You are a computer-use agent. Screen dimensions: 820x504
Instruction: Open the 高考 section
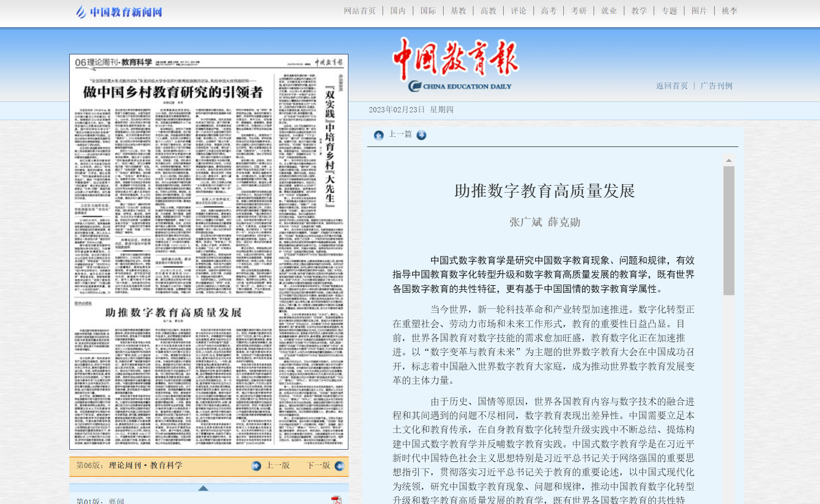(x=549, y=11)
